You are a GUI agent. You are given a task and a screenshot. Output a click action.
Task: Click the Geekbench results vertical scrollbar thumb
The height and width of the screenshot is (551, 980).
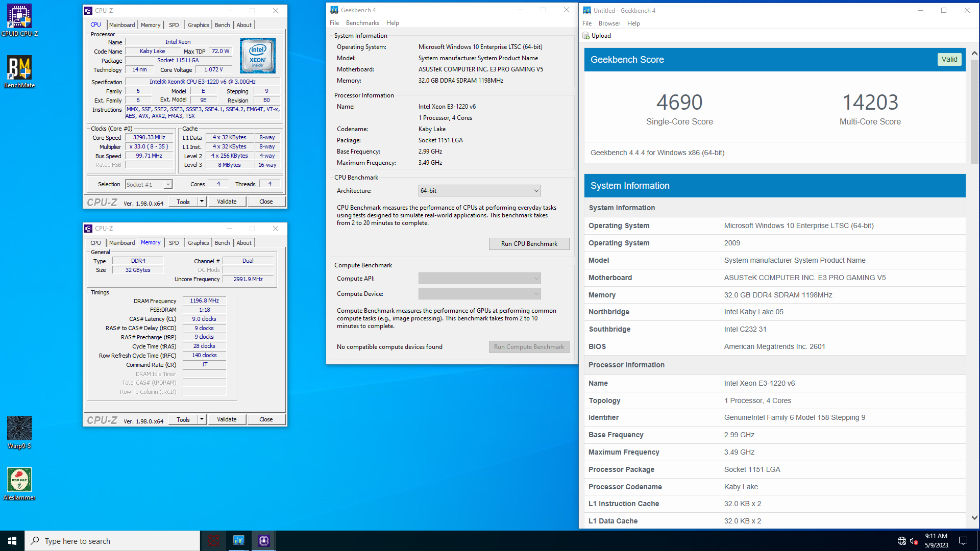(974, 112)
